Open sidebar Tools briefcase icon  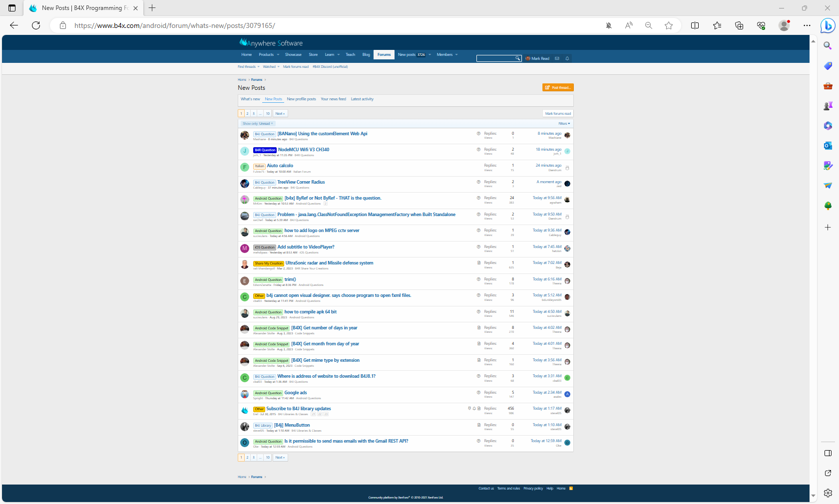[828, 86]
